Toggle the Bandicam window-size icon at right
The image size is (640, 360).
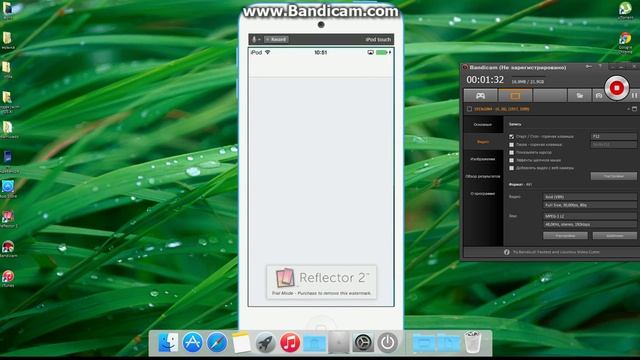[634, 109]
